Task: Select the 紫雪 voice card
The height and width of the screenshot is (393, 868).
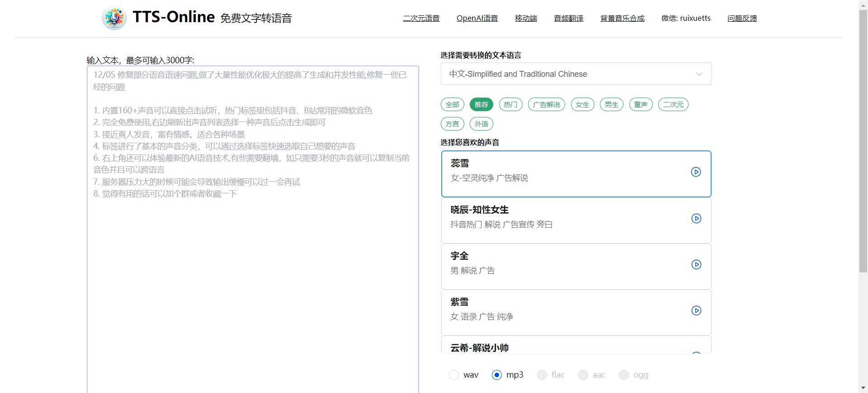Action: [x=576, y=313]
